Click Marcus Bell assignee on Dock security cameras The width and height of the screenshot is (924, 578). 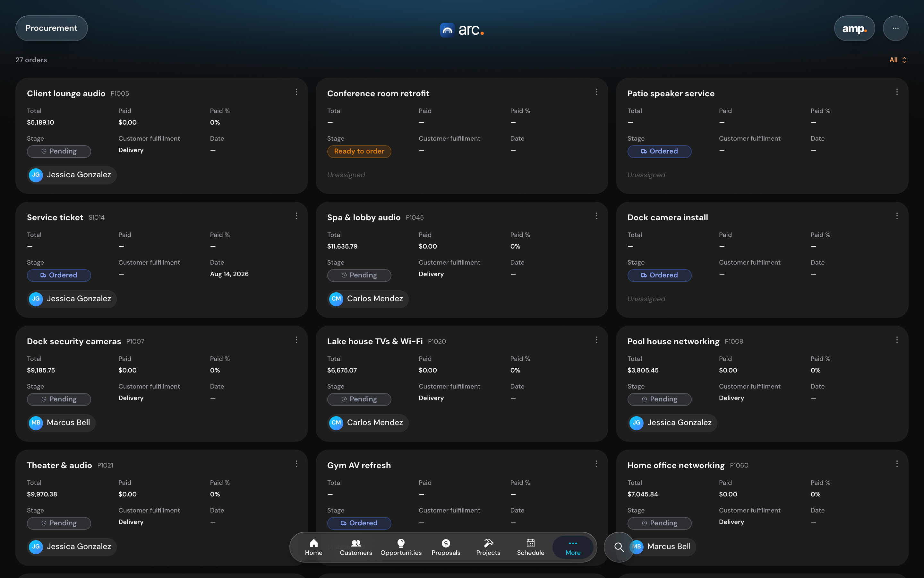coord(61,423)
